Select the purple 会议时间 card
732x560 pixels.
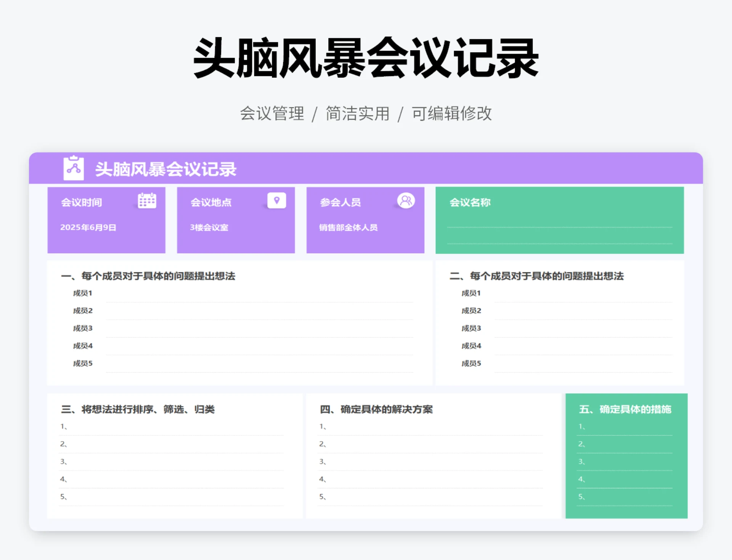(x=106, y=220)
